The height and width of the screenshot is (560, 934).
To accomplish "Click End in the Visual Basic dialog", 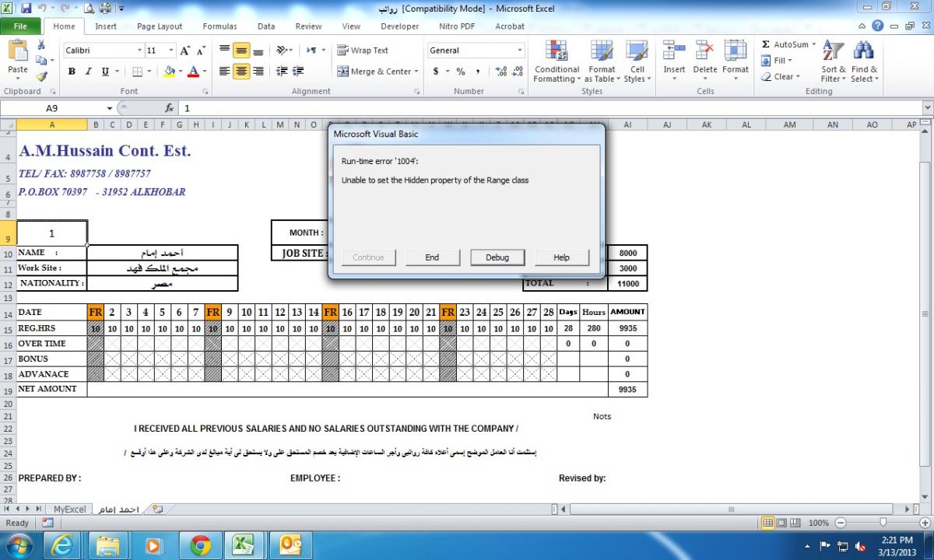I will (432, 257).
